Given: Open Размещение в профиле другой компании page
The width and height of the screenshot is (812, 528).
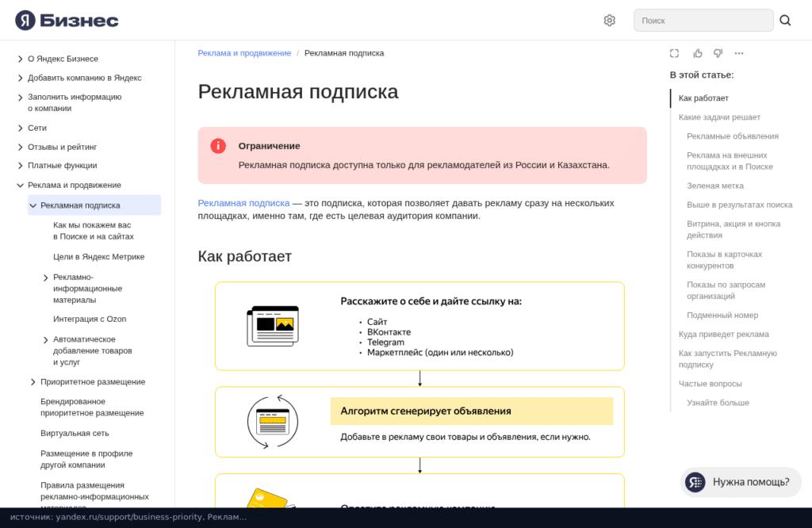Looking at the screenshot, I should (x=86, y=459).
